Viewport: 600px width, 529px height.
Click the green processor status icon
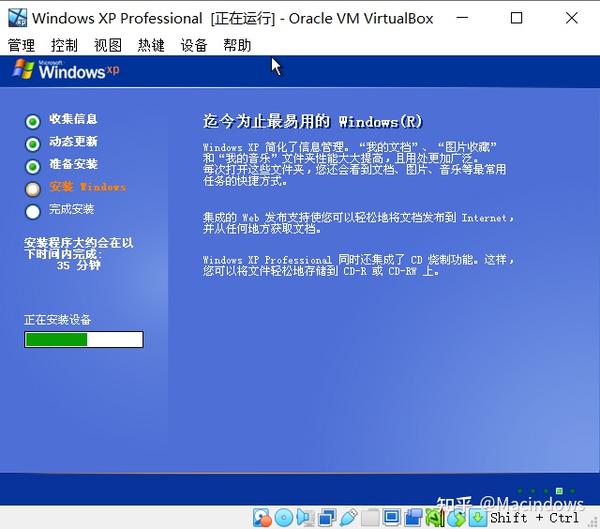435,518
